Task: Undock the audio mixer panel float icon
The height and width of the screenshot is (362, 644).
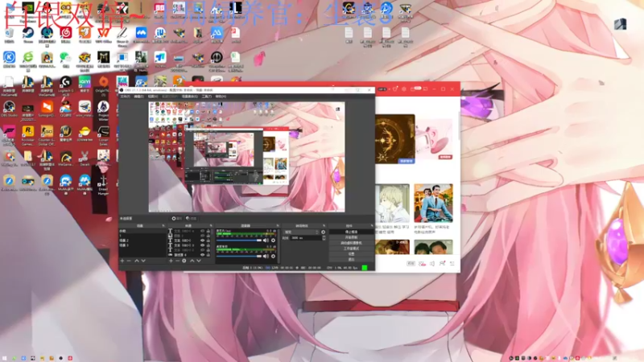Action: pyautogui.click(x=278, y=226)
